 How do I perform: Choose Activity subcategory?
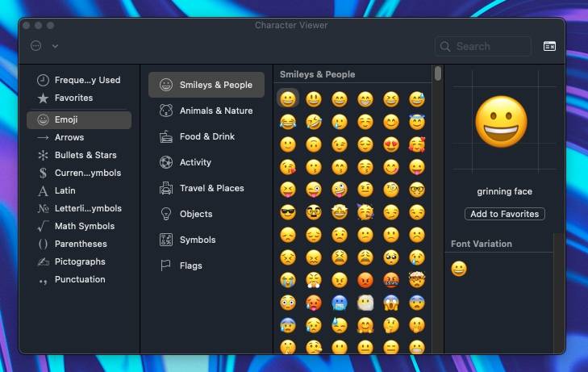click(x=206, y=162)
